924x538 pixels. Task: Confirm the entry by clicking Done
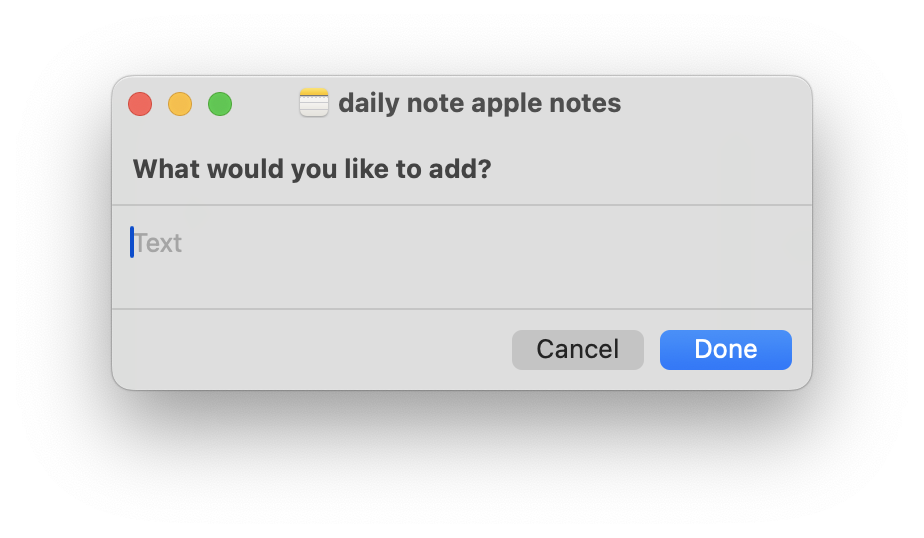click(x=725, y=350)
